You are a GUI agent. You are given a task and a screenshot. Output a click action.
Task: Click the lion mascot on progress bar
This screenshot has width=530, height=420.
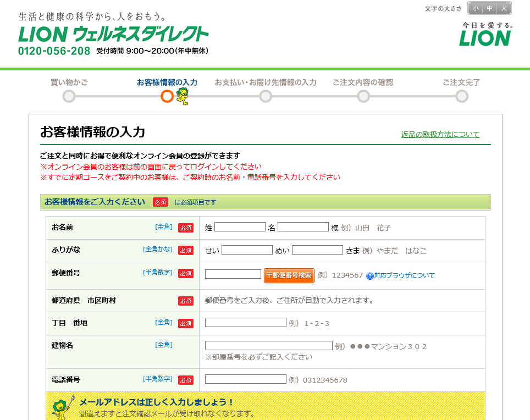point(183,96)
